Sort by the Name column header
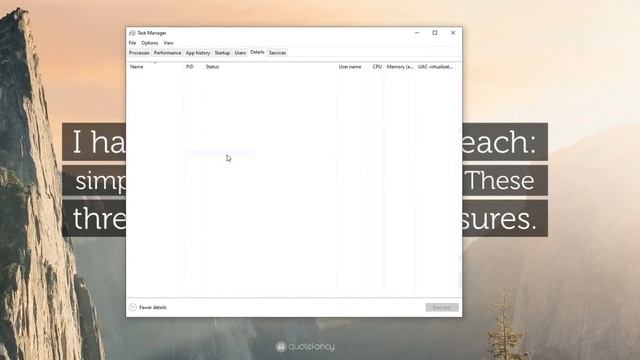This screenshot has height=360, width=640. (155, 67)
